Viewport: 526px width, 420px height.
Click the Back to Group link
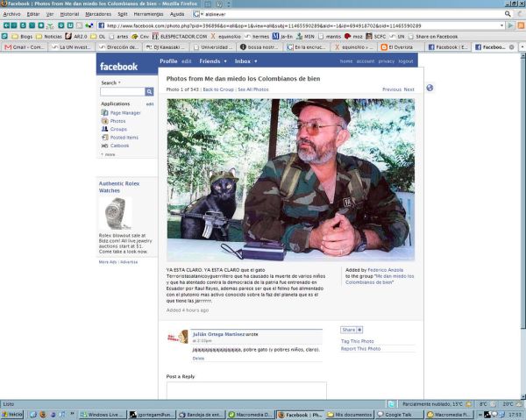pyautogui.click(x=218, y=89)
